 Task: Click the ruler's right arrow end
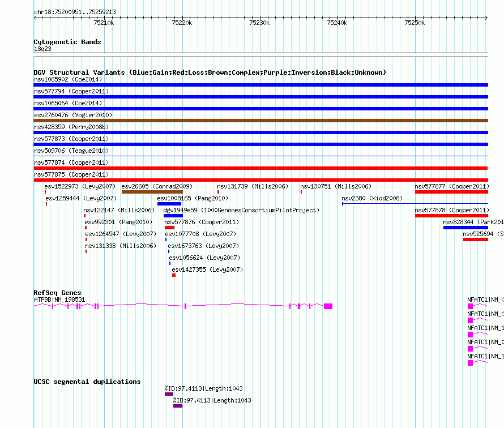tap(486, 18)
